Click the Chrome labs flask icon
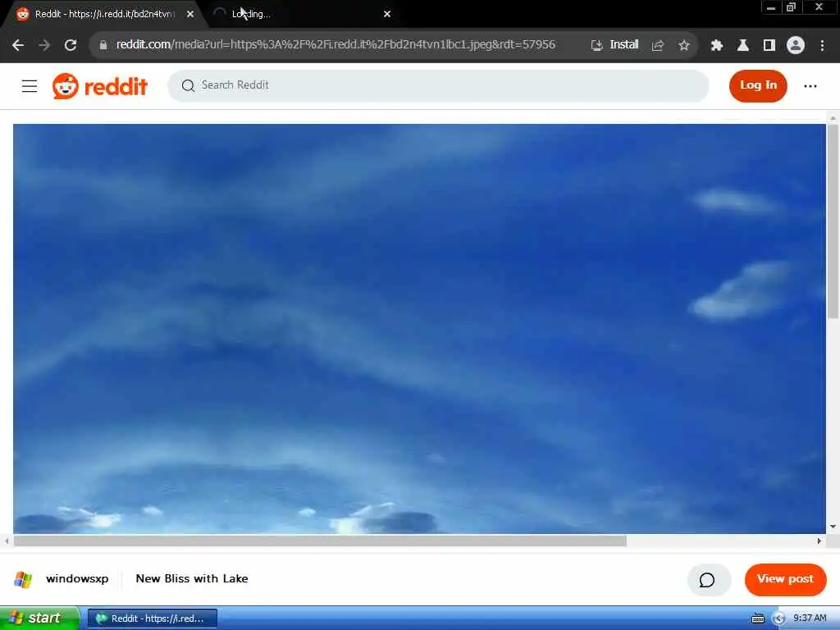 [x=742, y=46]
